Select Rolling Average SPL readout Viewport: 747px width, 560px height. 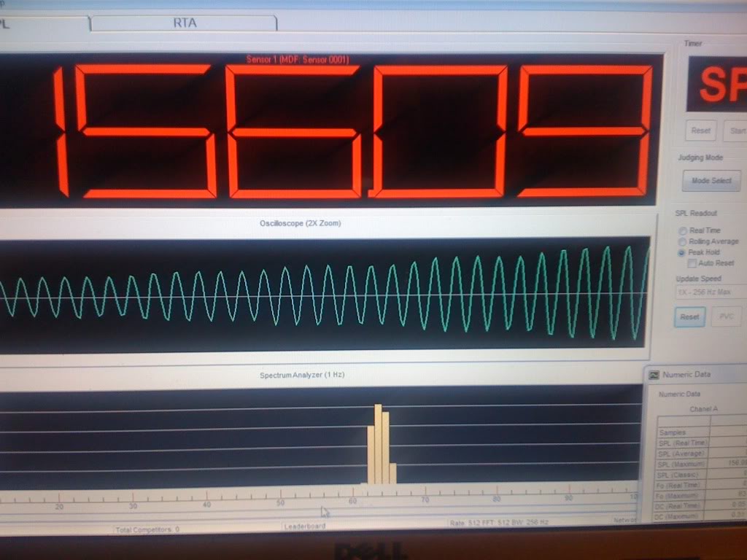pyautogui.click(x=683, y=242)
